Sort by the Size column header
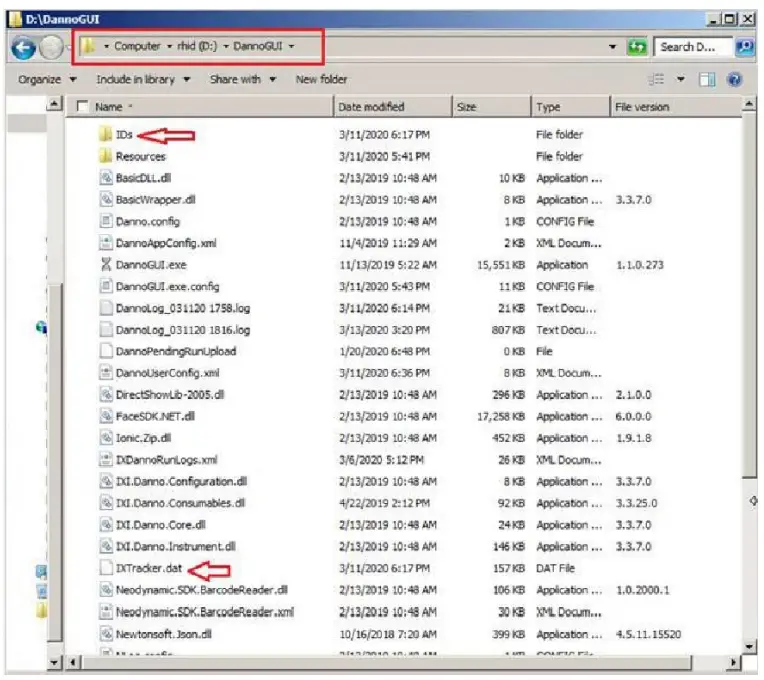 pyautogui.click(x=491, y=107)
